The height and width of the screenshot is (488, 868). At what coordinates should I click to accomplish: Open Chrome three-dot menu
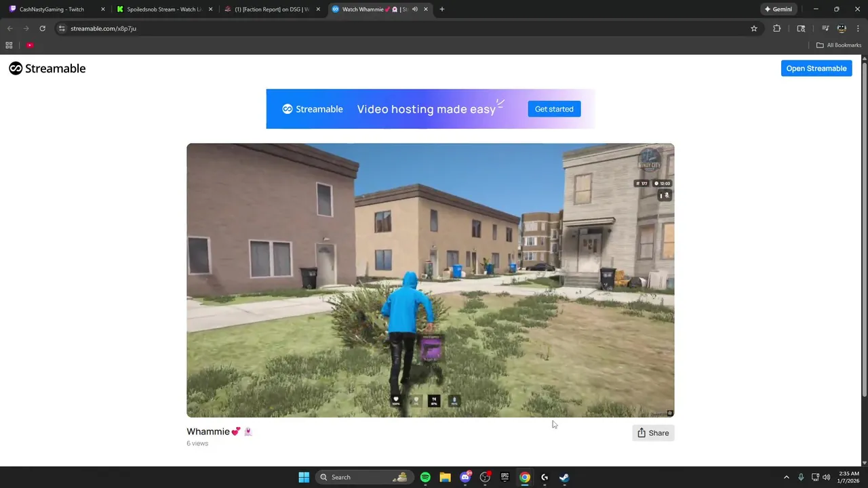click(x=858, y=28)
